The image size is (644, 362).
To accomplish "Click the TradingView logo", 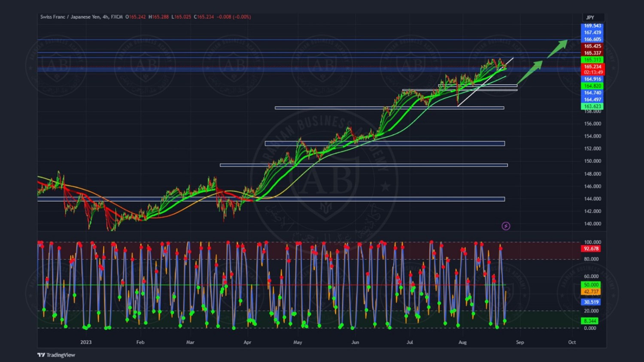I will click(56, 355).
